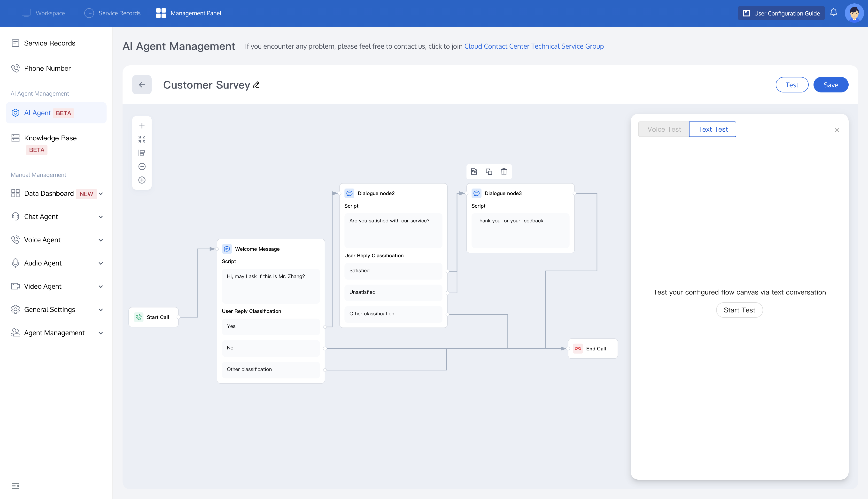
Task: Zoom out canvas with minus icon
Action: pyautogui.click(x=142, y=166)
